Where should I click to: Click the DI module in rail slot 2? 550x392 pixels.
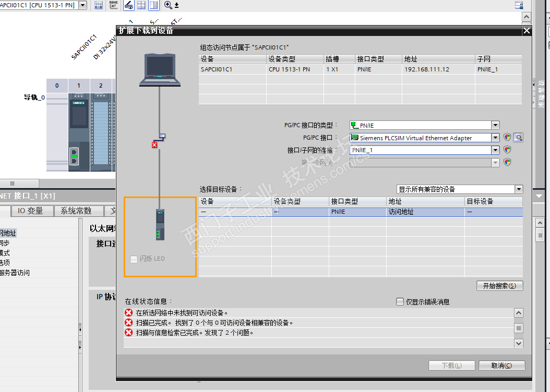pos(101,132)
